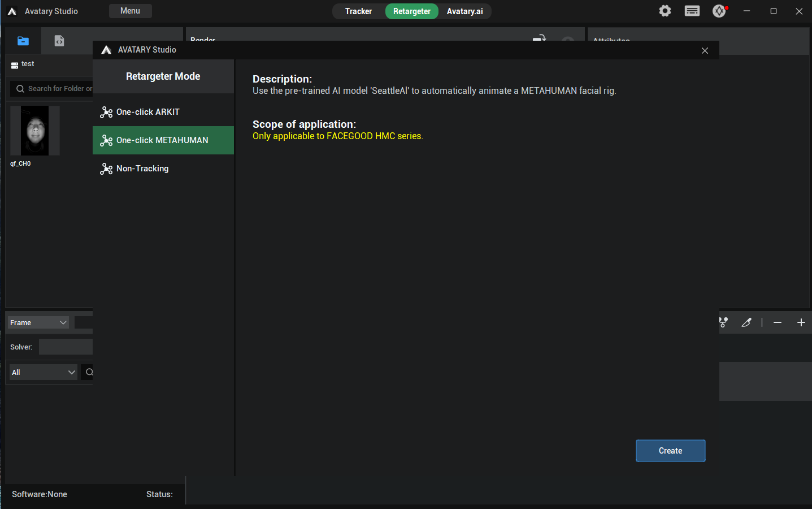Click the user account avatar icon
The width and height of the screenshot is (812, 509).
pos(719,11)
